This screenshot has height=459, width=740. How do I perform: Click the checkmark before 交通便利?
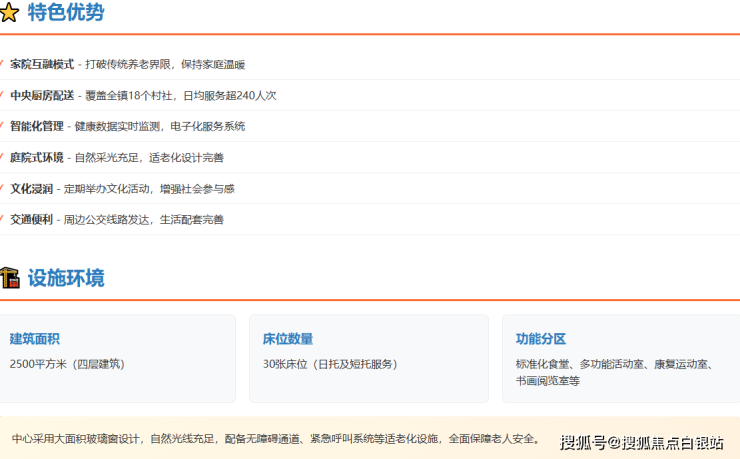click(2, 219)
